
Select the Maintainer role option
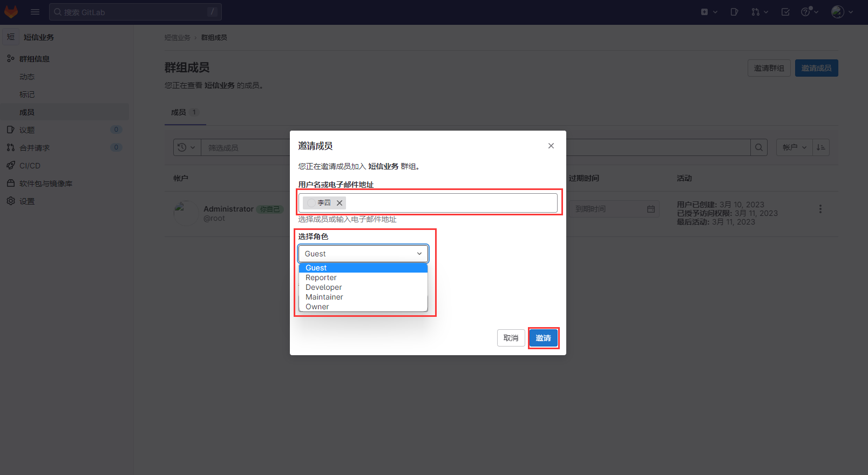pos(324,297)
